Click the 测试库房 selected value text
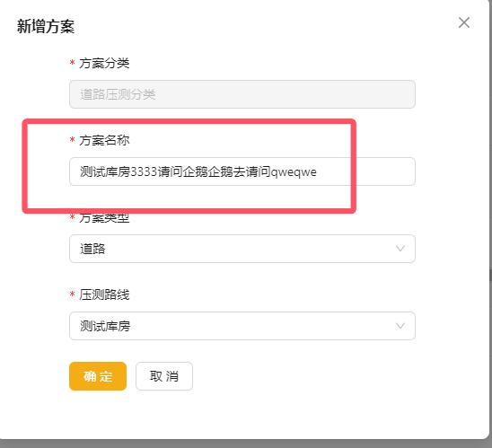The image size is (492, 448). pos(105,326)
